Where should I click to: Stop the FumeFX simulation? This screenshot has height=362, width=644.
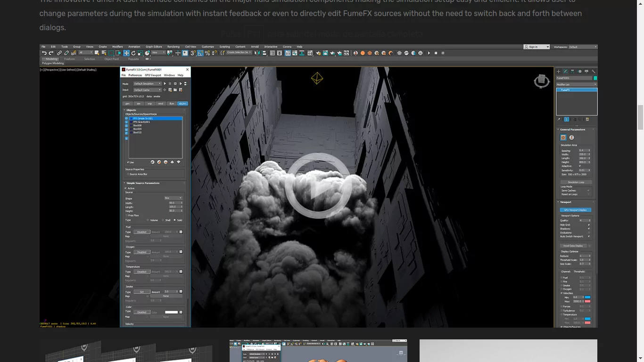coord(175,83)
